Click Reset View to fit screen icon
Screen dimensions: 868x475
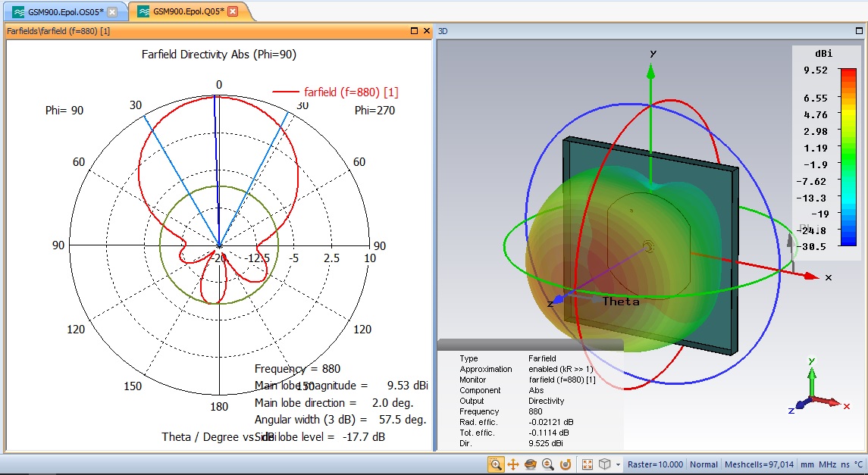coord(587,464)
